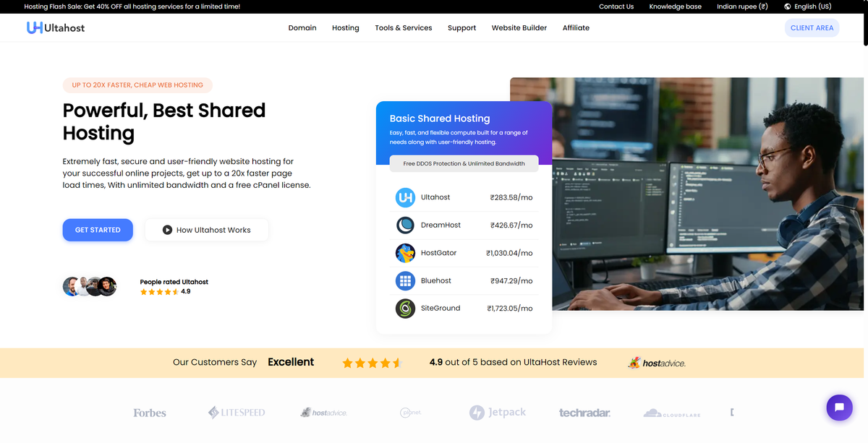
Task: Click the play icon on How Ultahost Works
Action: tap(166, 229)
